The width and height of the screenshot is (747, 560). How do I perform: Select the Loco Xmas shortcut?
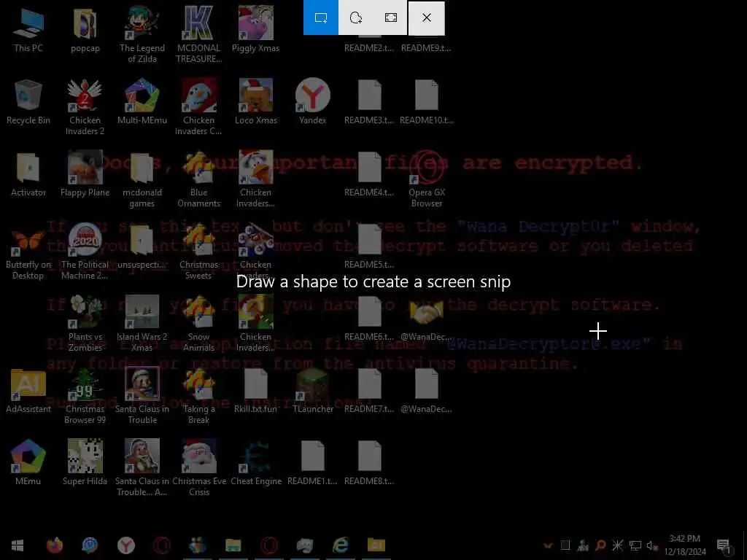coord(256,102)
